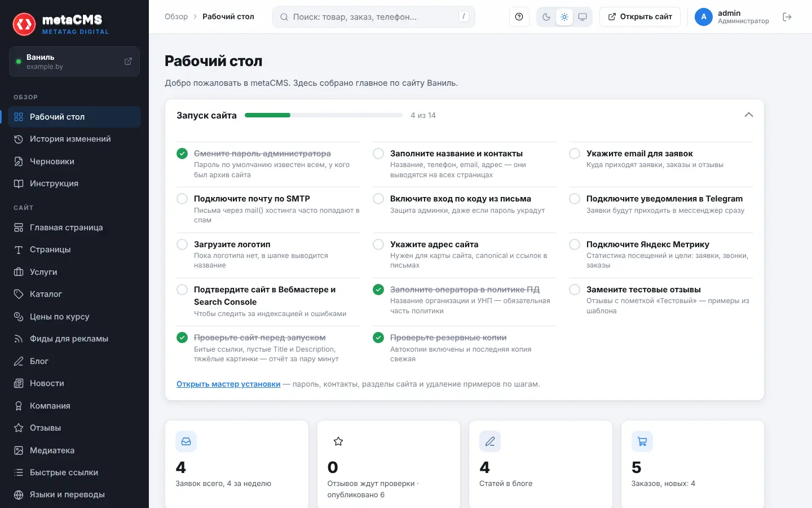The width and height of the screenshot is (812, 508).
Task: Click the help question-mark icon
Action: 519,17
